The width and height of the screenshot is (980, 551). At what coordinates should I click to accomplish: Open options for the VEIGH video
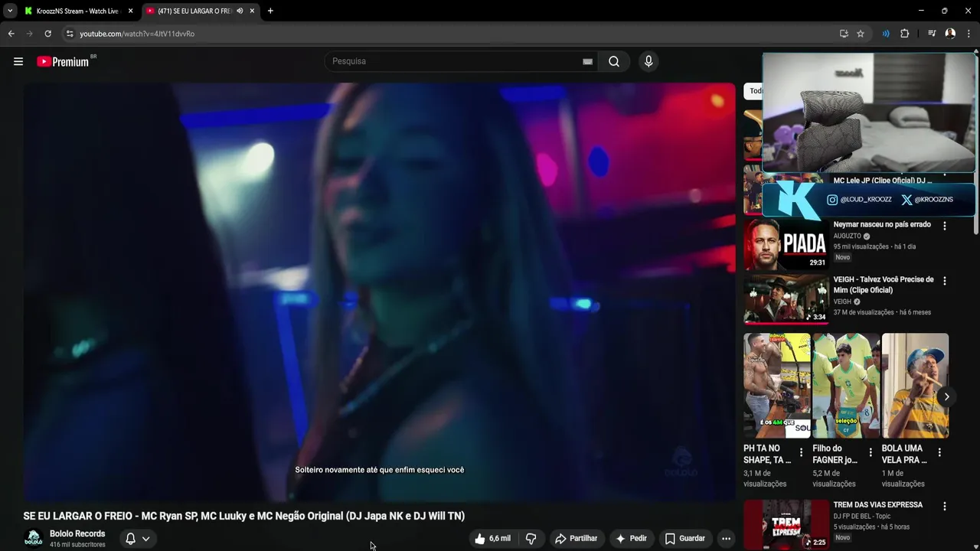[944, 281]
